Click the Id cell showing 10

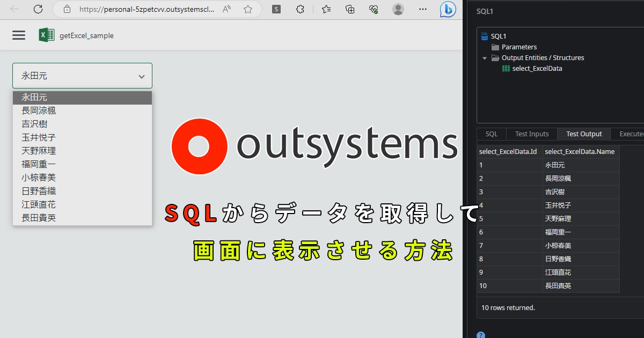(x=510, y=286)
